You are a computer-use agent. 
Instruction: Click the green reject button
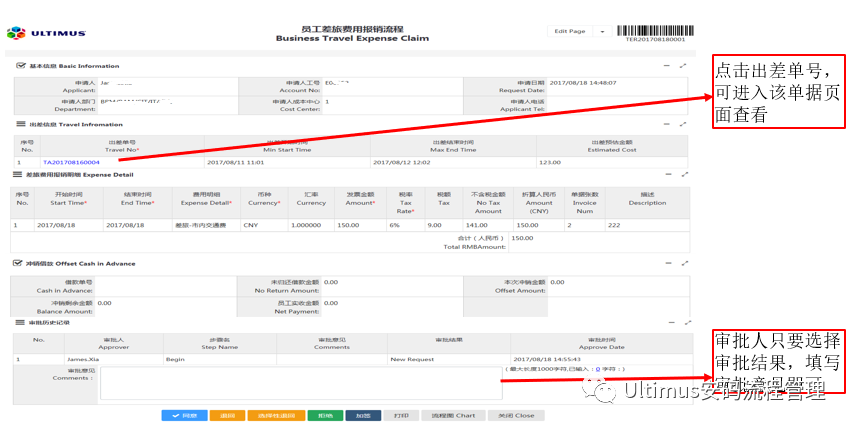coord(325,415)
